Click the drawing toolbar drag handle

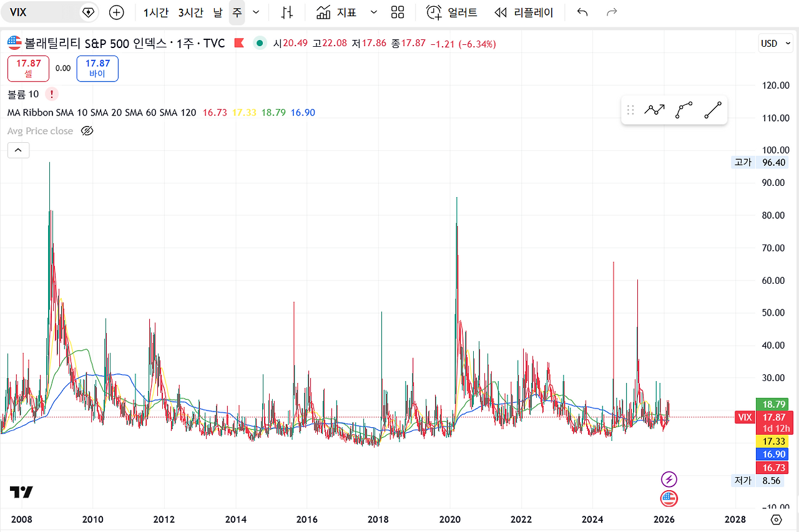(630, 110)
